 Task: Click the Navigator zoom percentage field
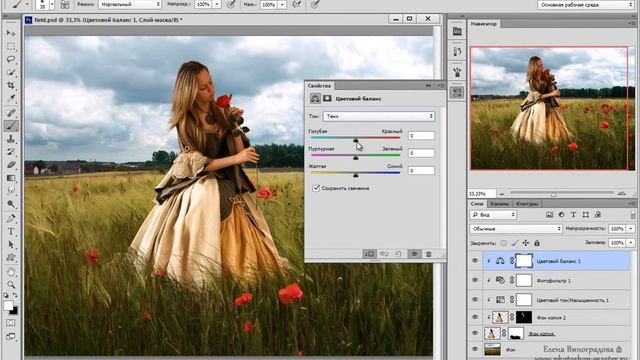point(482,193)
